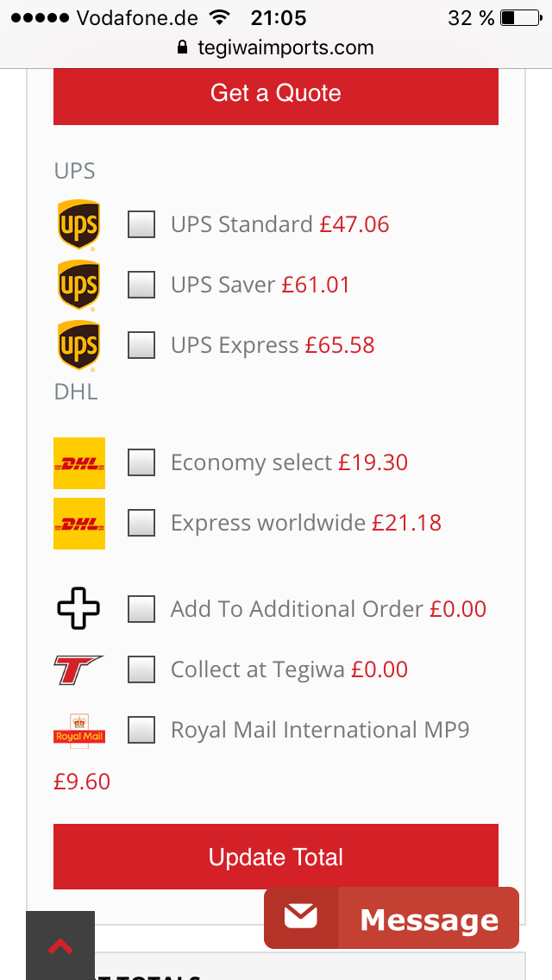This screenshot has height=980, width=552.
Task: Tap the UPS logo beside UPS Express
Action: (x=78, y=346)
